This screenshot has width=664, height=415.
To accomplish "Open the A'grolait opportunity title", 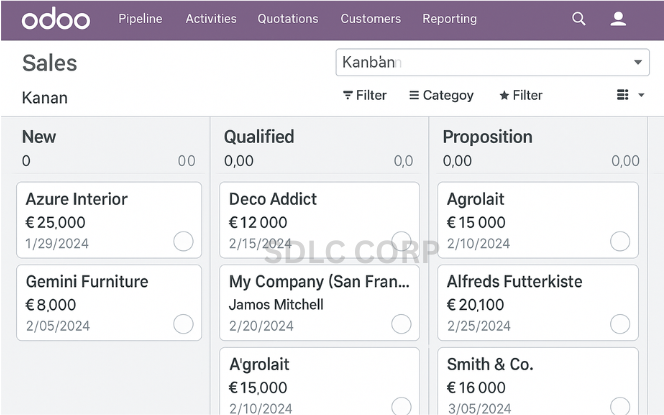I will (x=259, y=365).
